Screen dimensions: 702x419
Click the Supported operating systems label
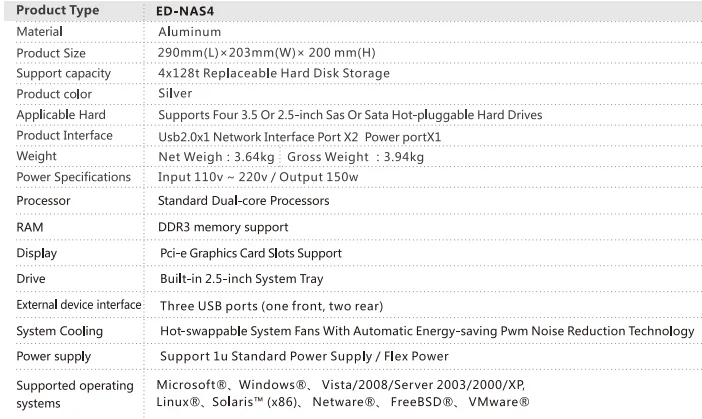coord(75,394)
